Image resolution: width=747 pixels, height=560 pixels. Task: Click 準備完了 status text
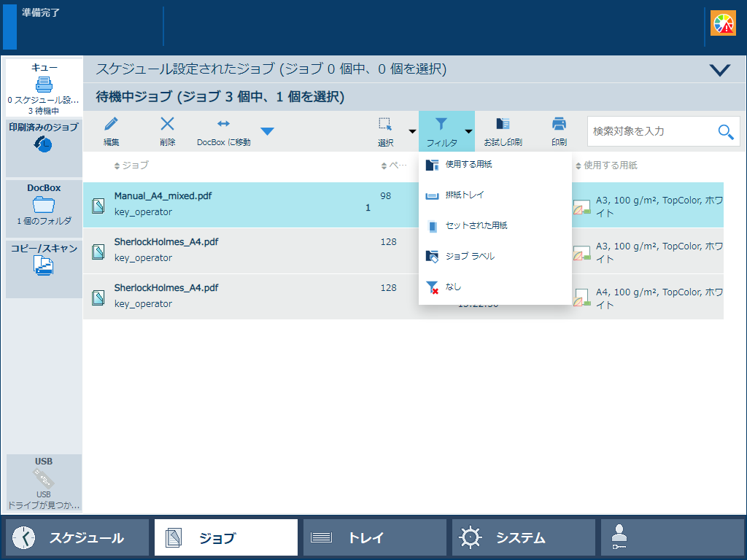41,13
